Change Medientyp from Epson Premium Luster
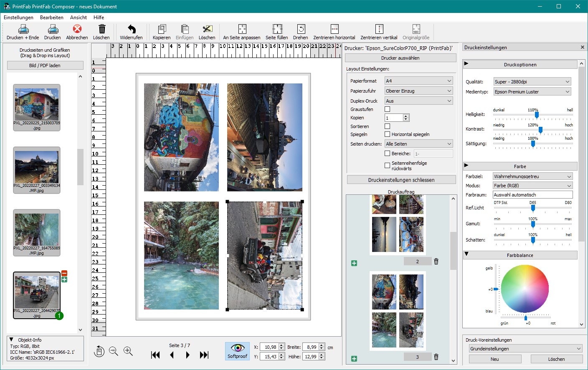 532,91
